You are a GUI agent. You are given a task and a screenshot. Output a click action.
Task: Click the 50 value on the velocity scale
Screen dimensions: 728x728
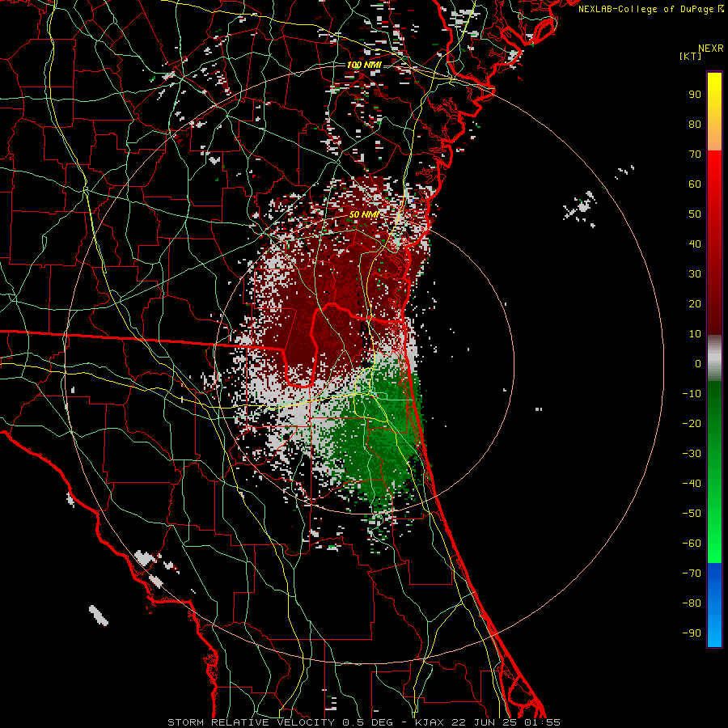[x=695, y=214]
